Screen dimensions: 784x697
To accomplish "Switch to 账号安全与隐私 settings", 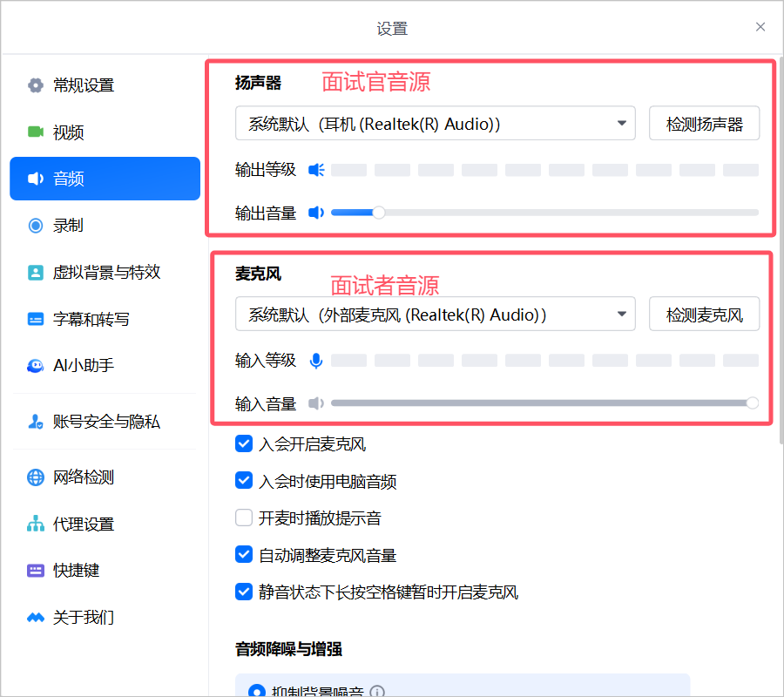I will pos(105,422).
